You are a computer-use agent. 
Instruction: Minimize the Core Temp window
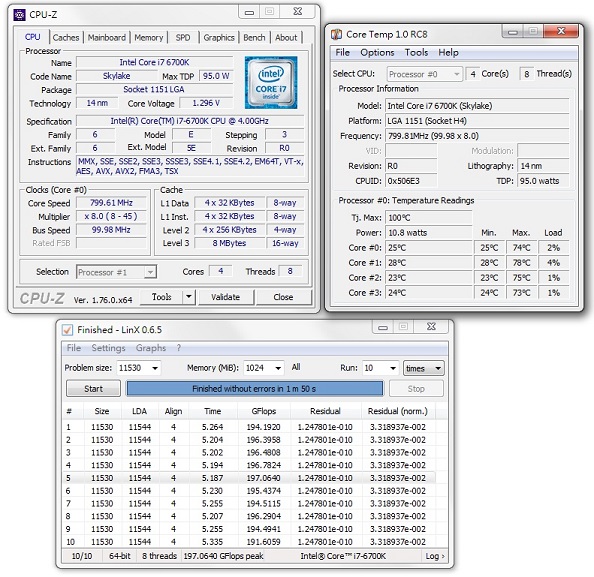[x=513, y=32]
